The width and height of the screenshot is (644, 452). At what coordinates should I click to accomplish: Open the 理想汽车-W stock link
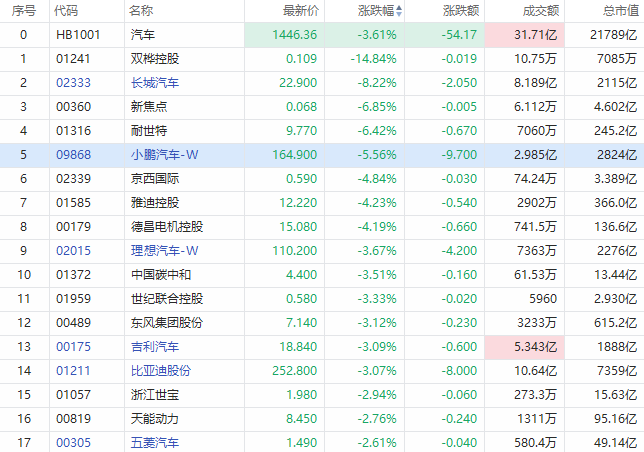tap(164, 251)
